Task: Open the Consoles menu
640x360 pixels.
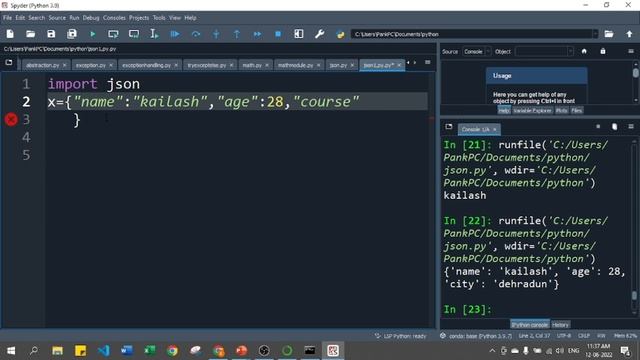Action: click(x=114, y=18)
